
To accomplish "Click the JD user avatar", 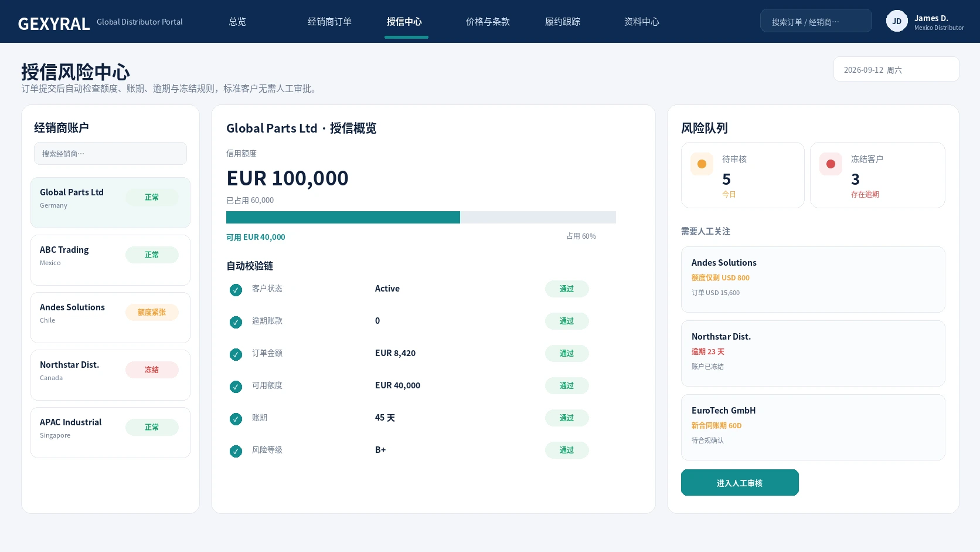I will [x=897, y=21].
